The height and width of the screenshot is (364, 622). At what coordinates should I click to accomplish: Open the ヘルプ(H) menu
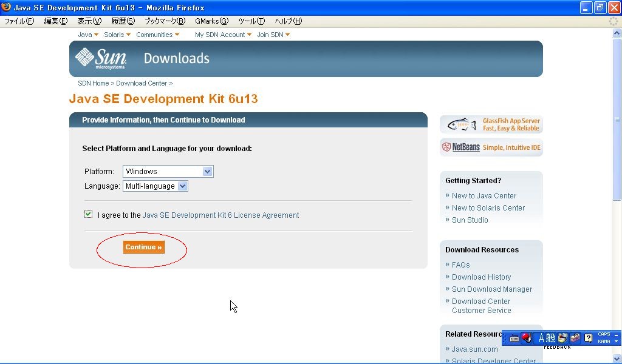tap(288, 21)
